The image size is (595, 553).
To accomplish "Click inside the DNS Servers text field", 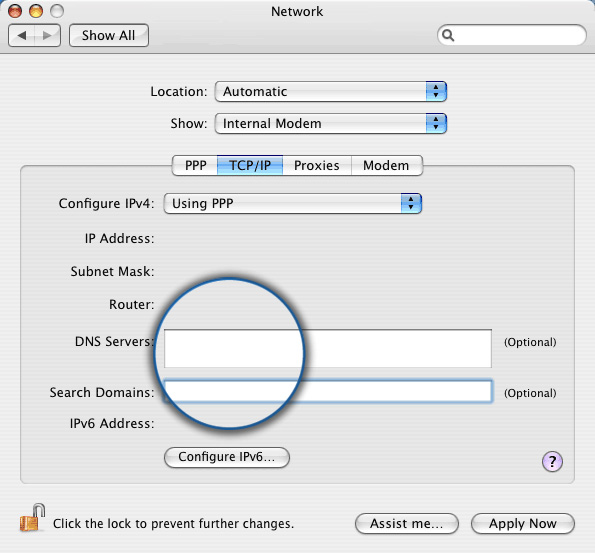I will 328,348.
